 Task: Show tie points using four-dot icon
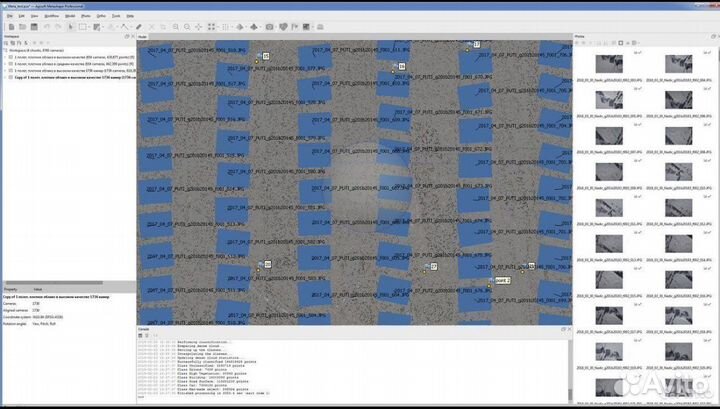211,27
